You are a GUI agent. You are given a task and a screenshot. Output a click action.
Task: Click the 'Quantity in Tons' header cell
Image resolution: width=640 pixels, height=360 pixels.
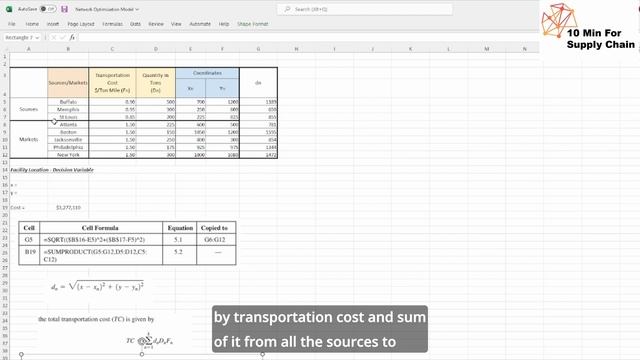[156, 82]
